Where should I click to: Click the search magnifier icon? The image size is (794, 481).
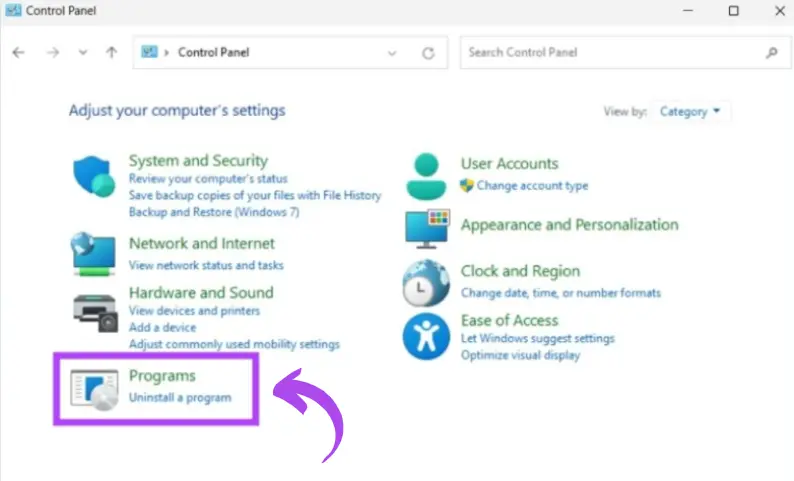click(772, 52)
